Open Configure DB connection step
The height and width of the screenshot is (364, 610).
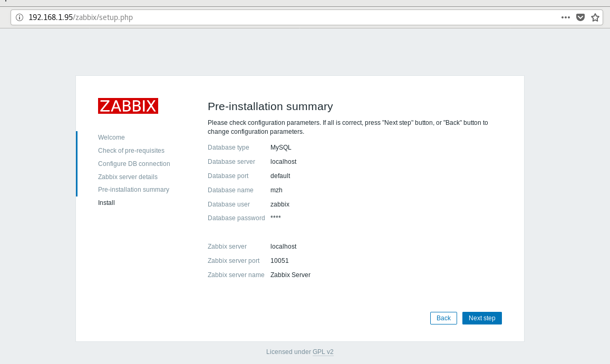point(134,164)
